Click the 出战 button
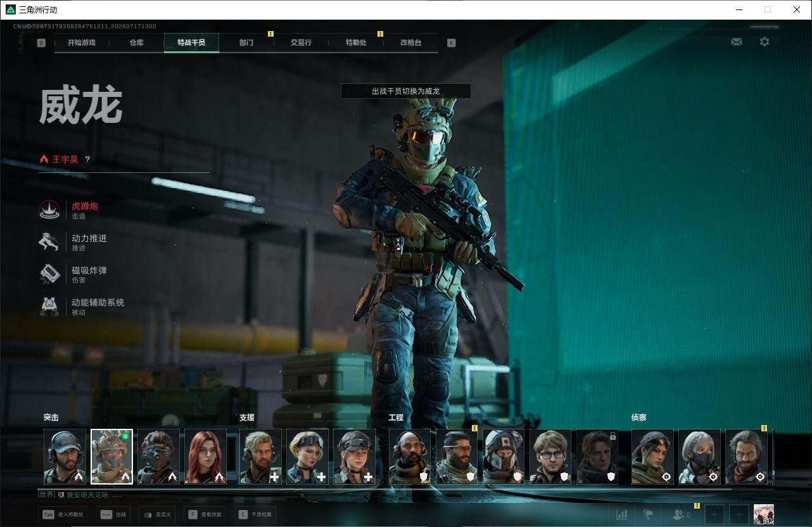Screen dimensions: 812x527 (x=113, y=514)
